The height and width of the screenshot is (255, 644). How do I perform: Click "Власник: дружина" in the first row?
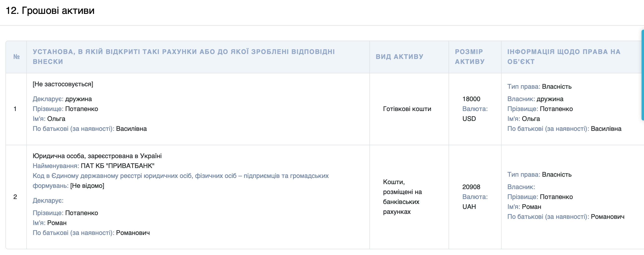point(535,99)
